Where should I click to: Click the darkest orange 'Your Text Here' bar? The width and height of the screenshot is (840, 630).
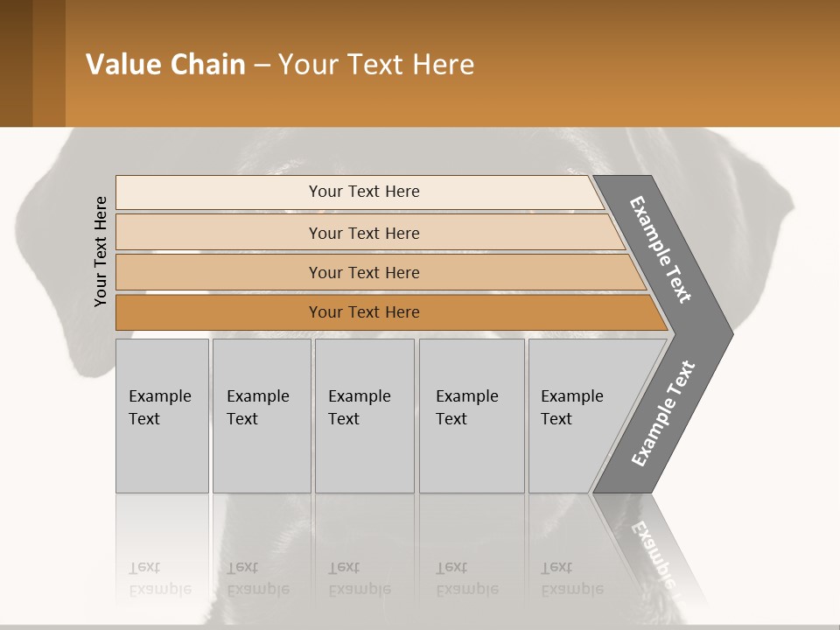(391, 312)
